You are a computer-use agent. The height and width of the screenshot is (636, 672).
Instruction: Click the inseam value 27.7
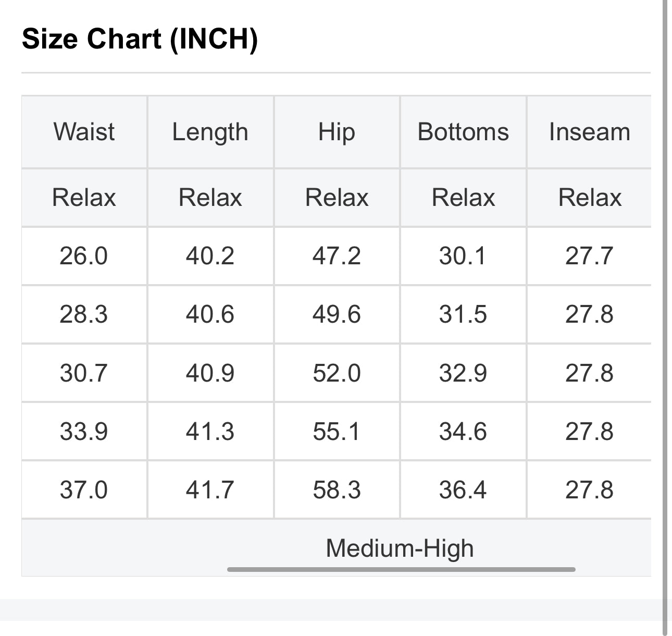[589, 256]
